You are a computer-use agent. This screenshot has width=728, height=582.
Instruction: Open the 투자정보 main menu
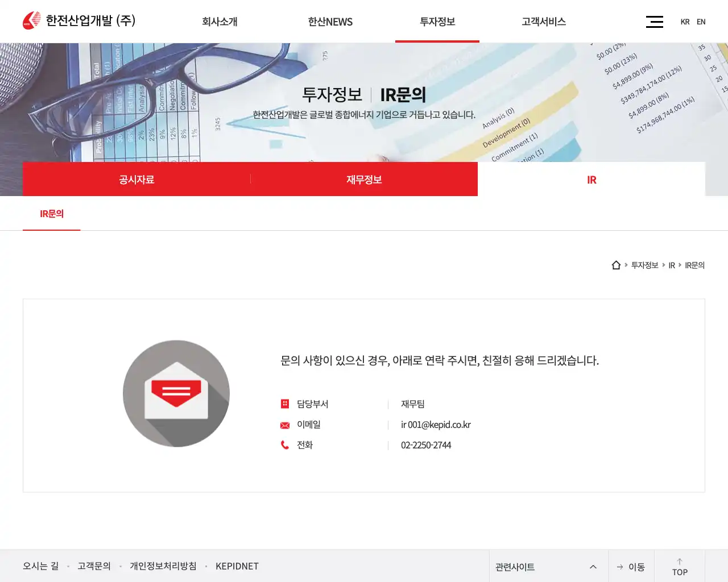[x=437, y=22]
